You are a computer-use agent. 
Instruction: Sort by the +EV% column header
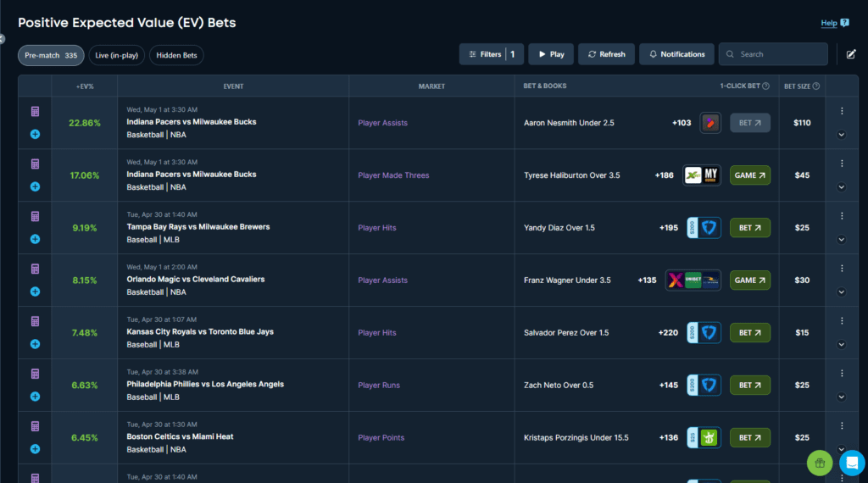point(85,86)
